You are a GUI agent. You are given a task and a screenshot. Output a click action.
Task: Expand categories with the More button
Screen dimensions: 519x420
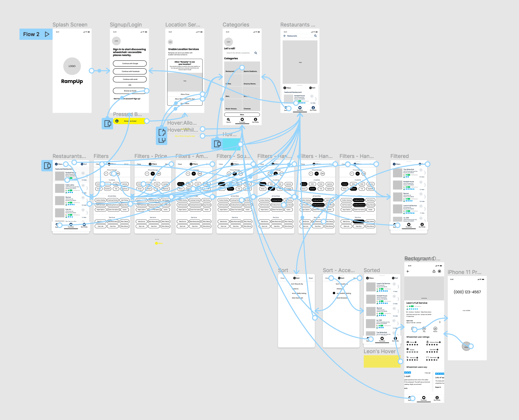pyautogui.click(x=242, y=115)
